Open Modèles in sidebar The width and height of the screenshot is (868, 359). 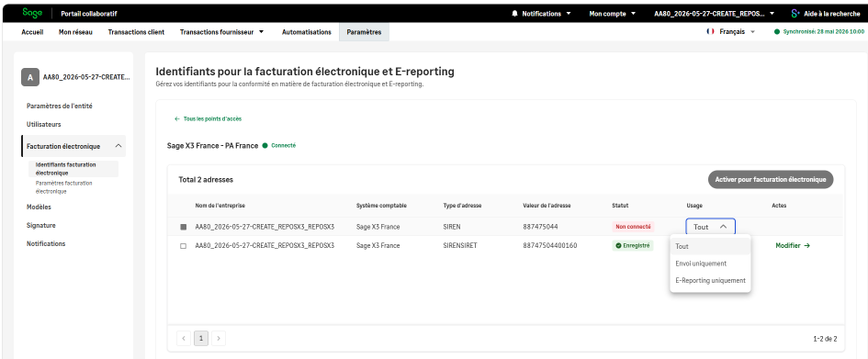click(x=39, y=207)
